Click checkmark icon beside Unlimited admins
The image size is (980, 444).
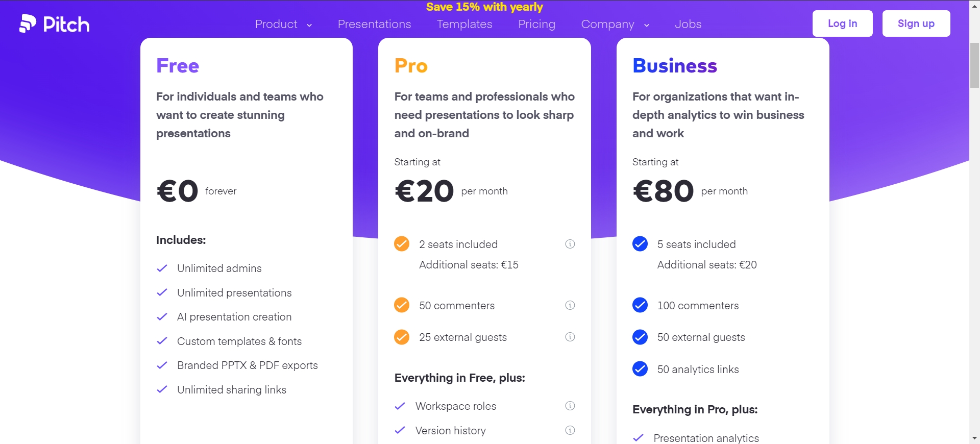[x=162, y=268]
